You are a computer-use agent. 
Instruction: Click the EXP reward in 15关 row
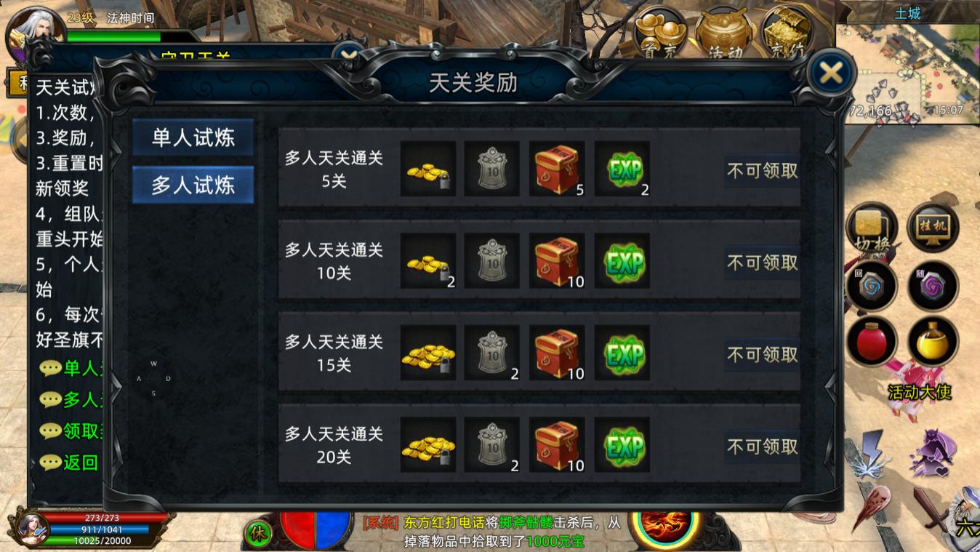(622, 353)
